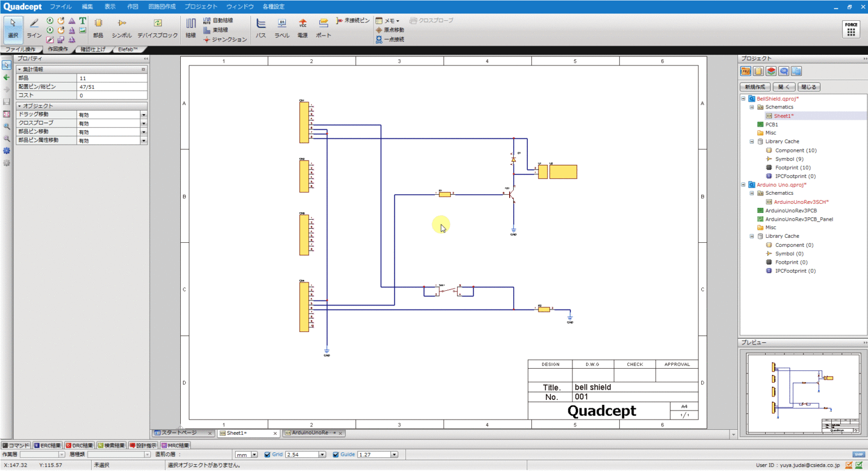The image size is (868, 471).
Task: Open the FORCE apps grid icon
Action: click(x=850, y=29)
